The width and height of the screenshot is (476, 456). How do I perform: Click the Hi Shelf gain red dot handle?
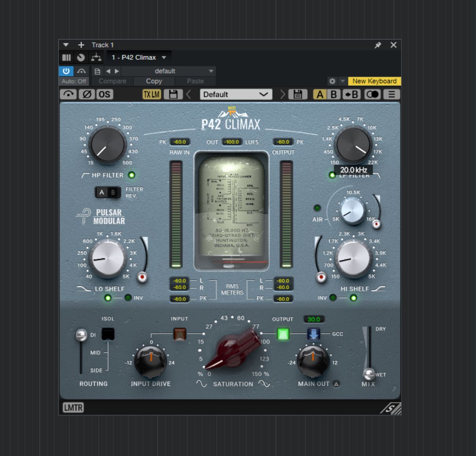pos(321,277)
